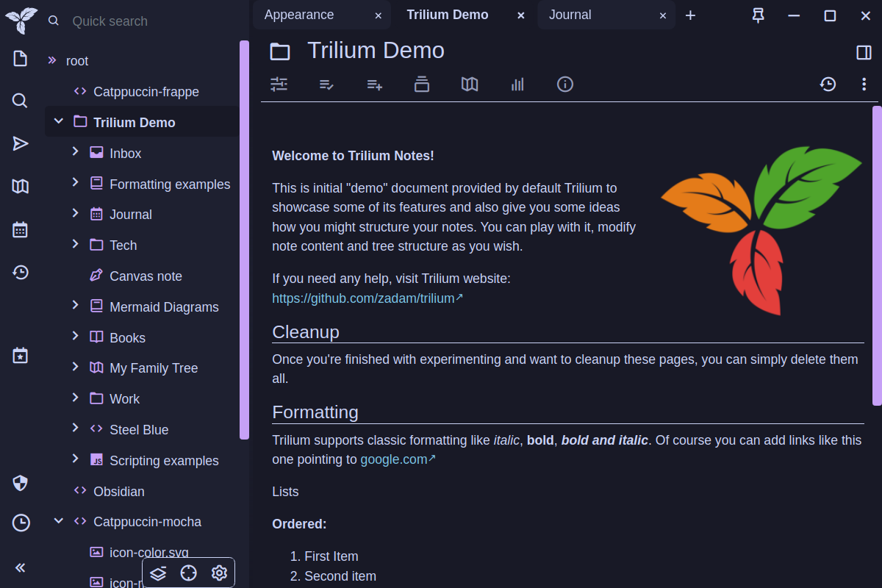Open note map from left launcher
Viewport: 882px width, 588px height.
coord(21,187)
